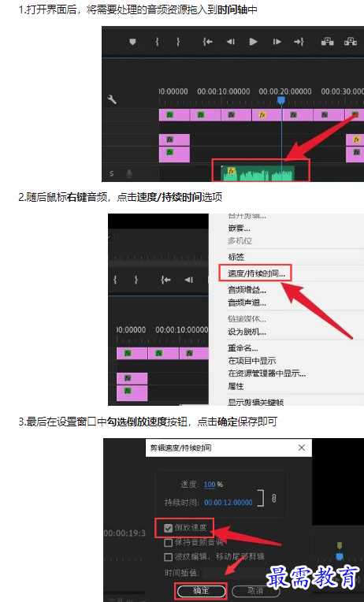Image resolution: width=364 pixels, height=602 pixels.
Task: Enable the 波纹编辑，移动尾部剪辑 checkbox
Action: (x=168, y=557)
